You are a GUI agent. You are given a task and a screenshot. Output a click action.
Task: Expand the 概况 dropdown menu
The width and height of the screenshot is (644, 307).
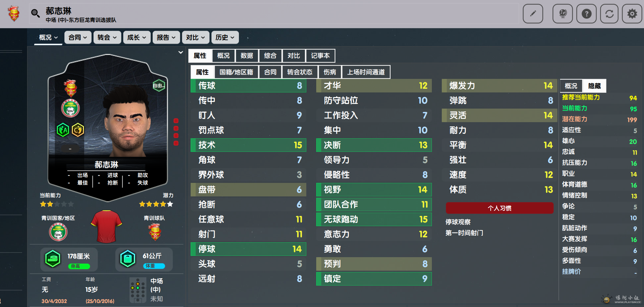(48, 38)
